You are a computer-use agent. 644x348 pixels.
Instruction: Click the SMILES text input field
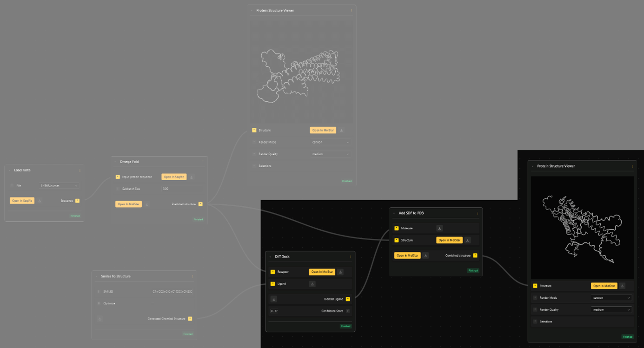[172, 292]
